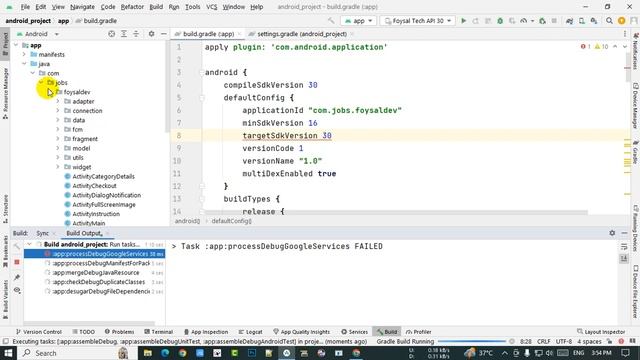Open the Refactor menu
Viewport: 640px width, 360px height.
tap(132, 7)
